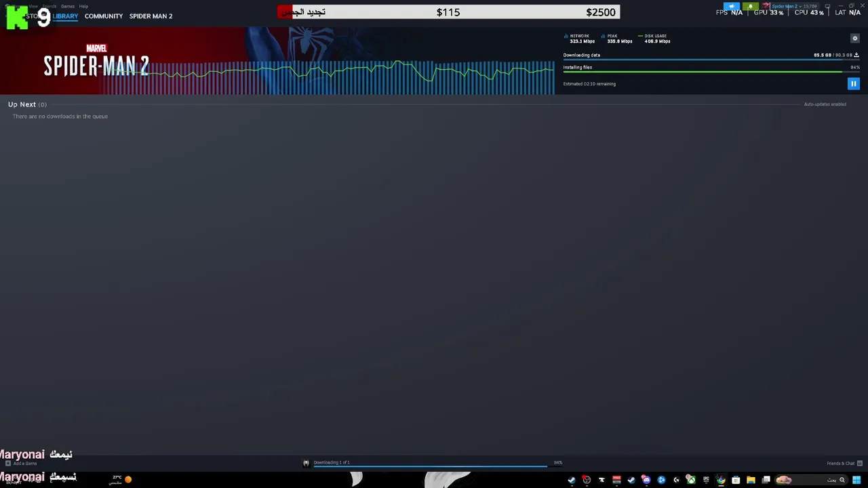868x488 pixels.
Task: Open Task View from taskbar
Action: 766,480
